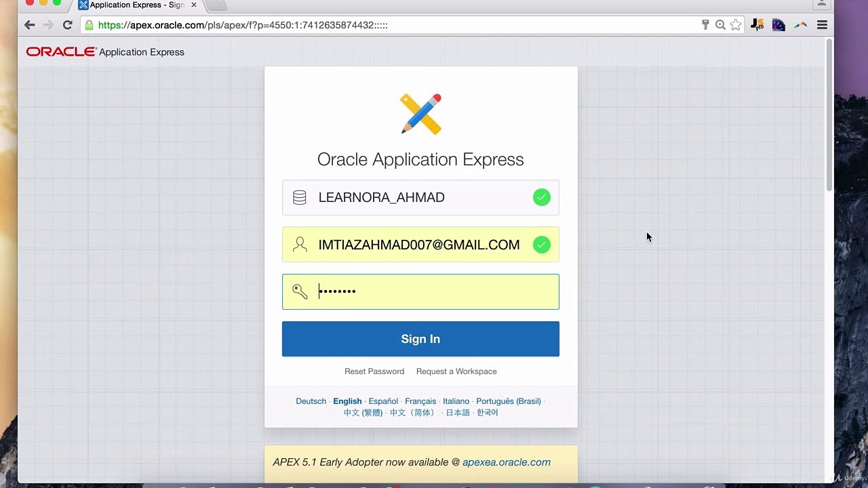The image size is (868, 488).
Task: Click the username email field
Action: [x=420, y=245]
